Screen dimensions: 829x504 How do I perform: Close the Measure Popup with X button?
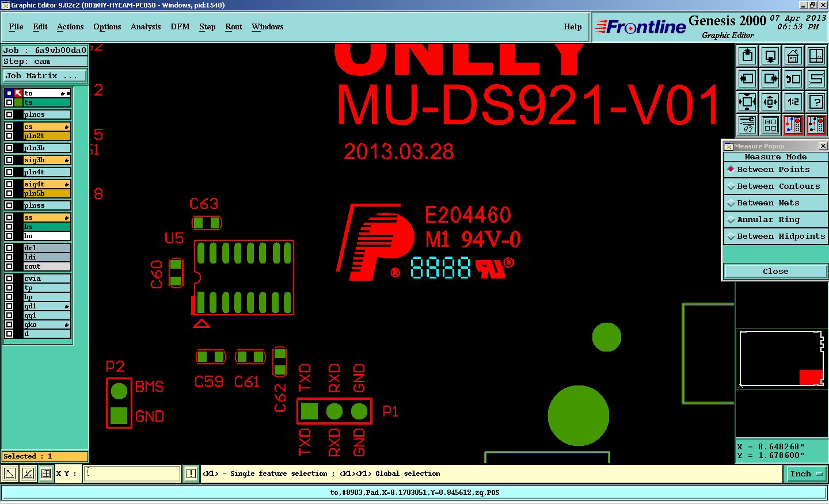coord(823,146)
